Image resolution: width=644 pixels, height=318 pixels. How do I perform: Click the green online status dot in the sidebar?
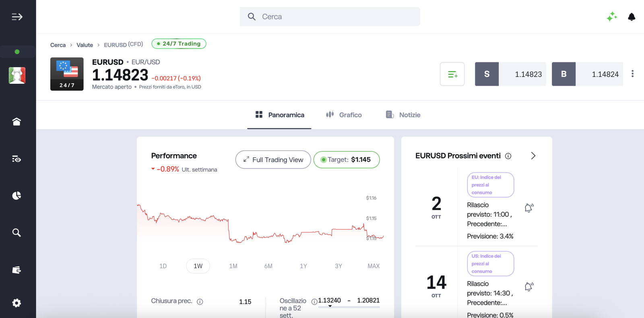(17, 52)
